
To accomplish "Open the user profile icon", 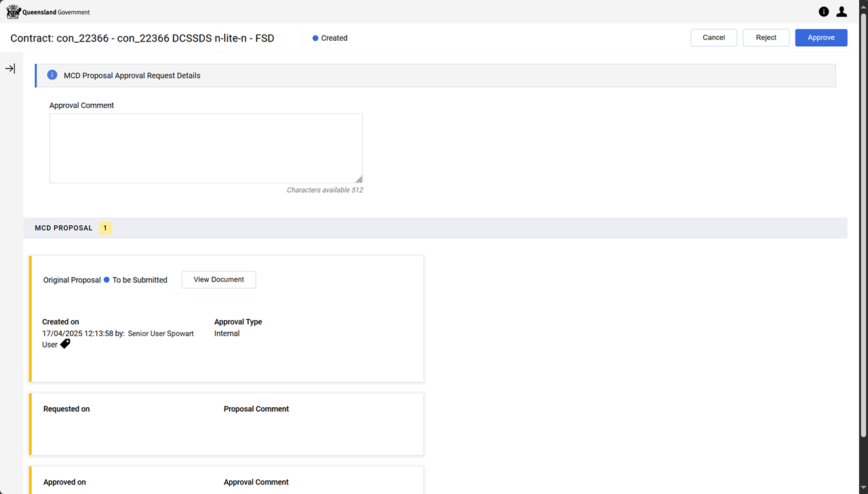I will pos(842,12).
